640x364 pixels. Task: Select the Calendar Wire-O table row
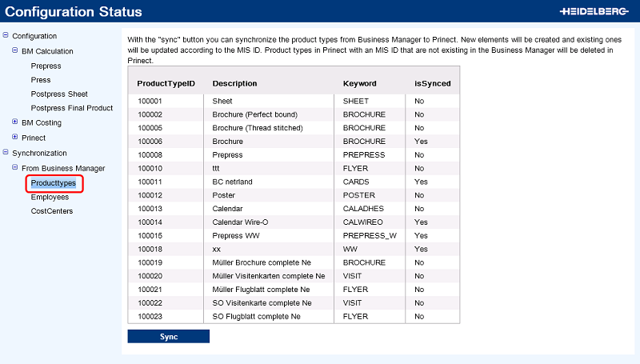(x=293, y=222)
